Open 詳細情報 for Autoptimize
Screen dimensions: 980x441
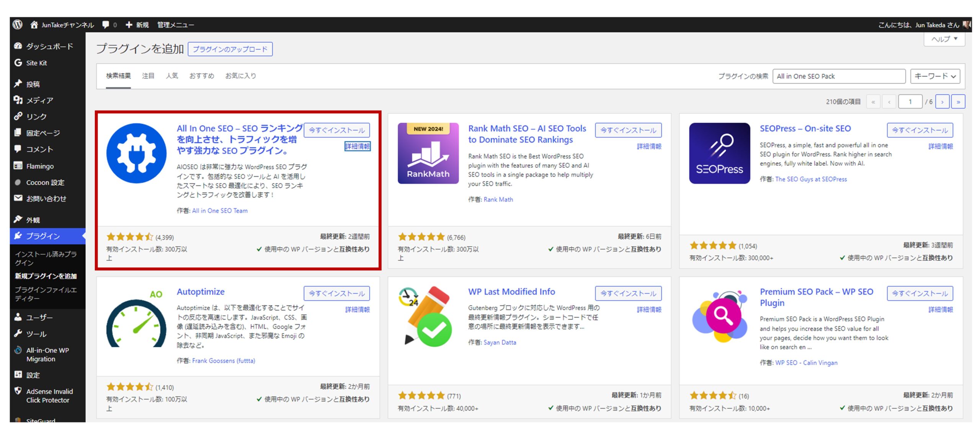[358, 309]
